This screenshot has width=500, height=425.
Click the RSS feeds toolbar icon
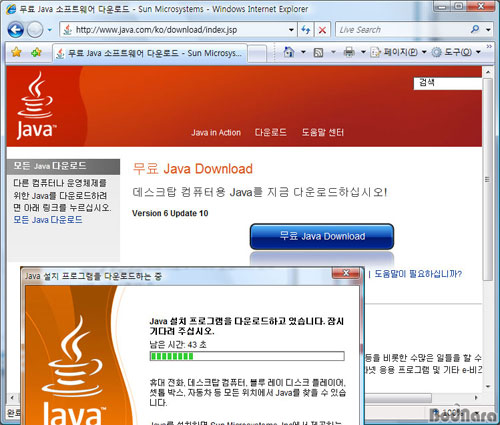(319, 52)
